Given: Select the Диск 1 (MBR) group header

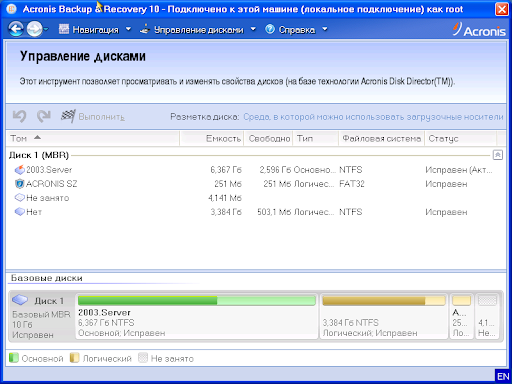Looking at the screenshot, I should pyautogui.click(x=39, y=155).
